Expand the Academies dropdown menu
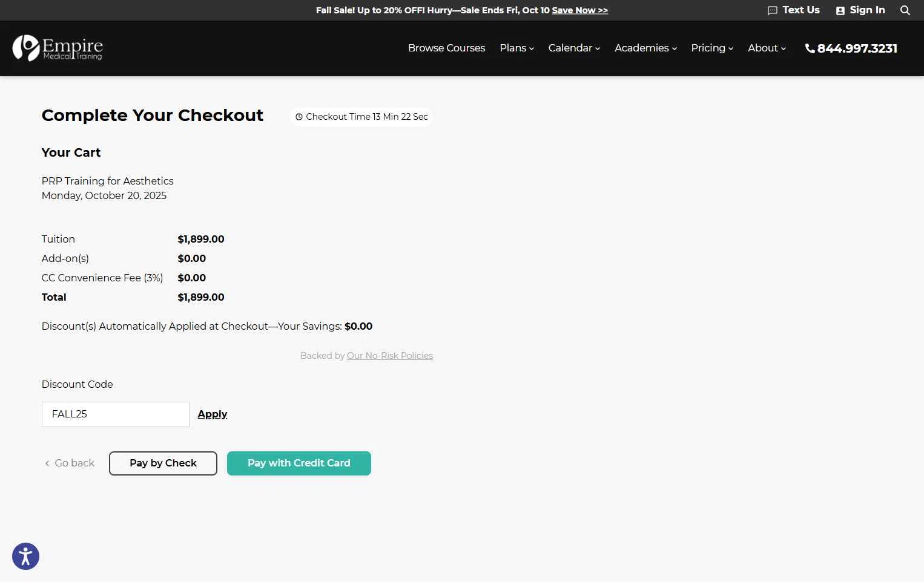Screen dimensions: 924x582 pos(645,48)
